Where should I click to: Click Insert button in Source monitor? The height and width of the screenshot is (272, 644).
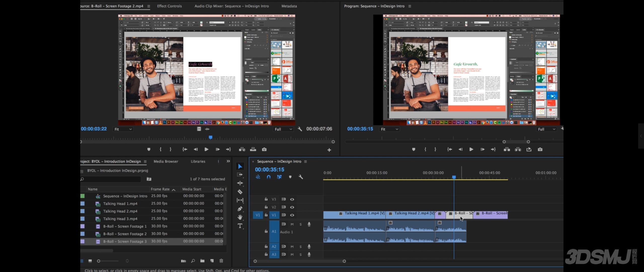pyautogui.click(x=242, y=149)
